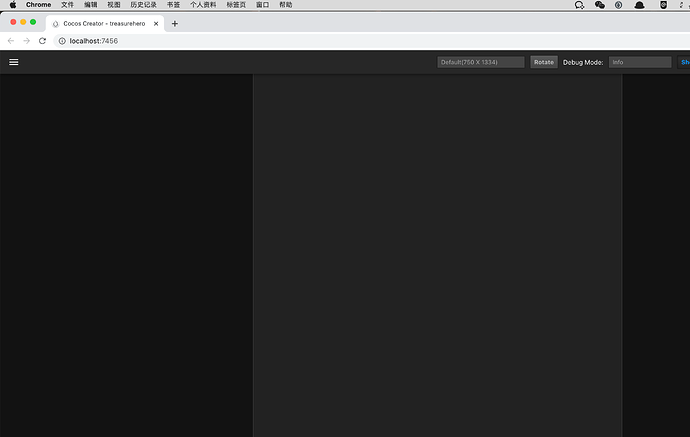The width and height of the screenshot is (690, 437).
Task: Click the bowler hat menu bar icon
Action: tap(639, 5)
